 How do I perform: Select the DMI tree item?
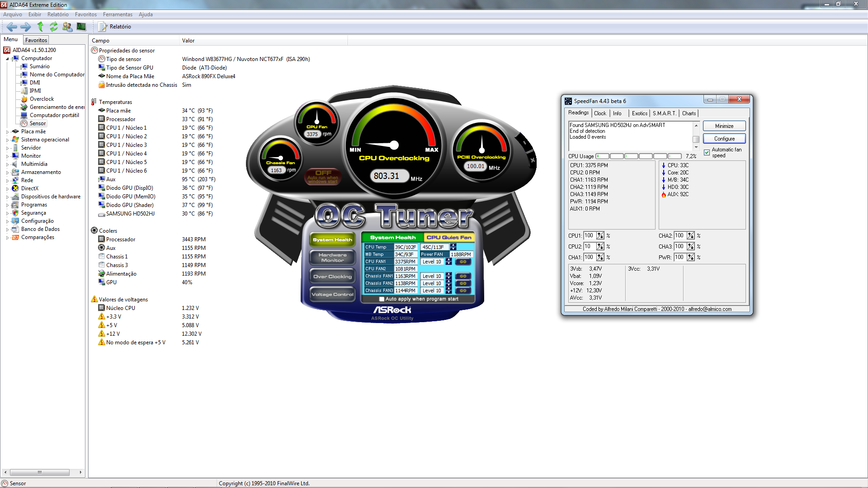(35, 83)
